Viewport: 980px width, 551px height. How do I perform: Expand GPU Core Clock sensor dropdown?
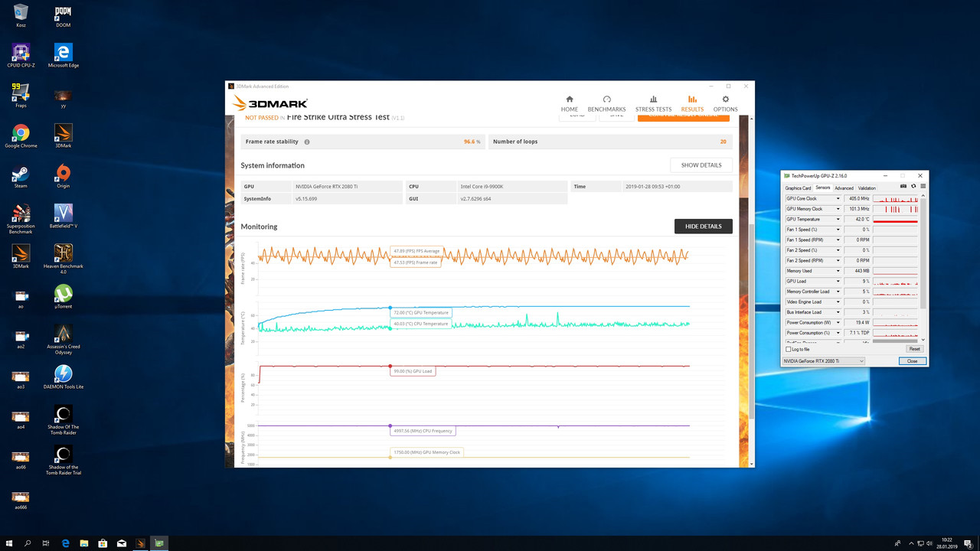[x=838, y=199]
